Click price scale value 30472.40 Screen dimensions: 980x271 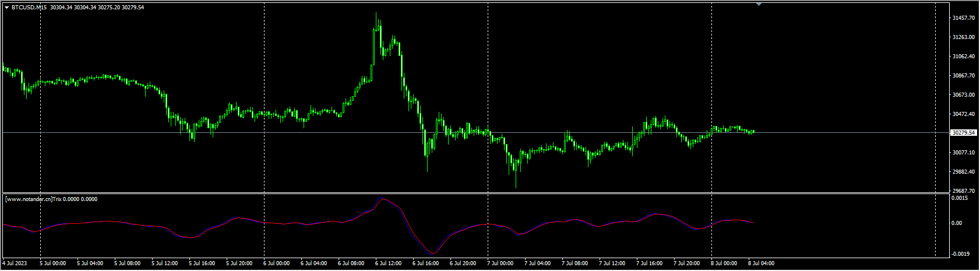point(963,114)
